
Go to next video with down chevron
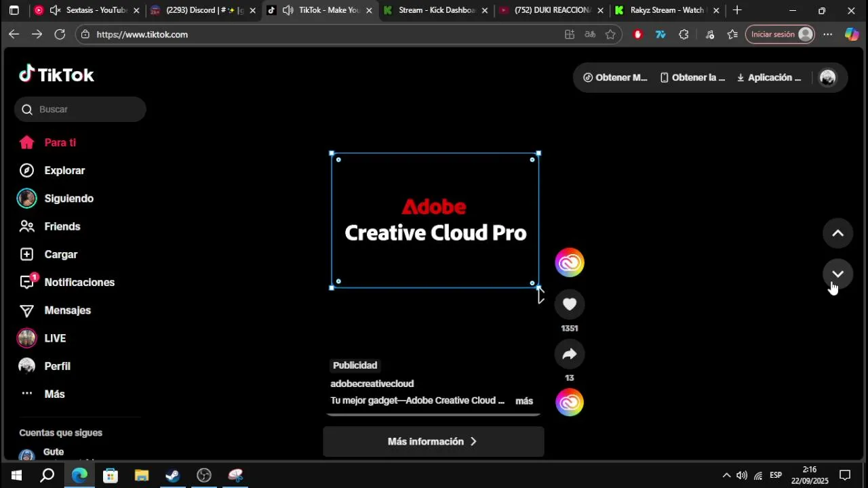coord(837,274)
